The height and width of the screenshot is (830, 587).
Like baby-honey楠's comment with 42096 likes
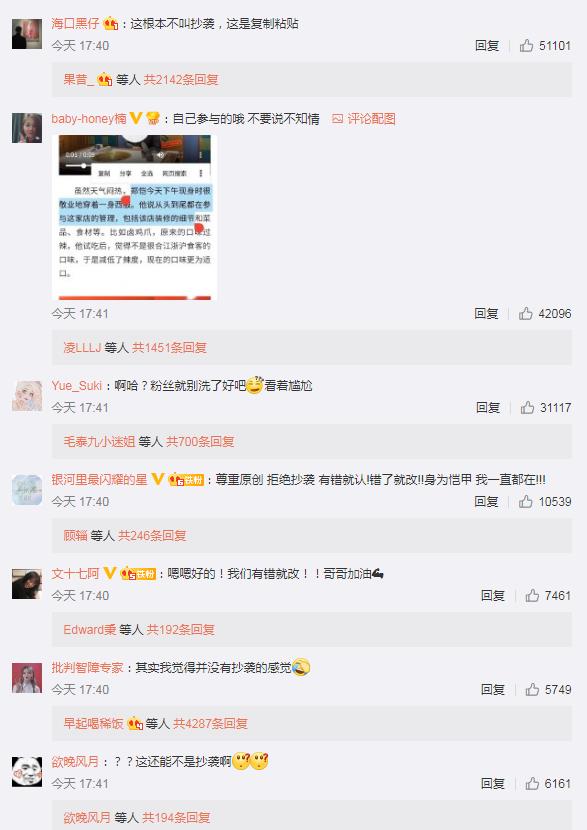526,313
